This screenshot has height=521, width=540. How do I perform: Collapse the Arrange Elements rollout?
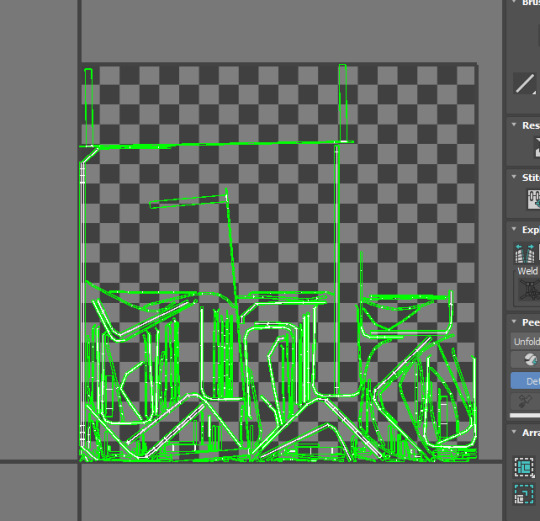(x=514, y=432)
